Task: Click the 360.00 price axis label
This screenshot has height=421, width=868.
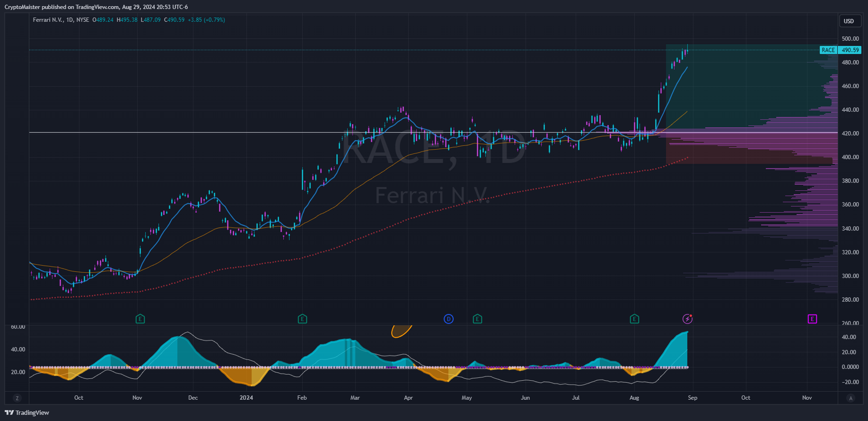Action: pyautogui.click(x=850, y=205)
